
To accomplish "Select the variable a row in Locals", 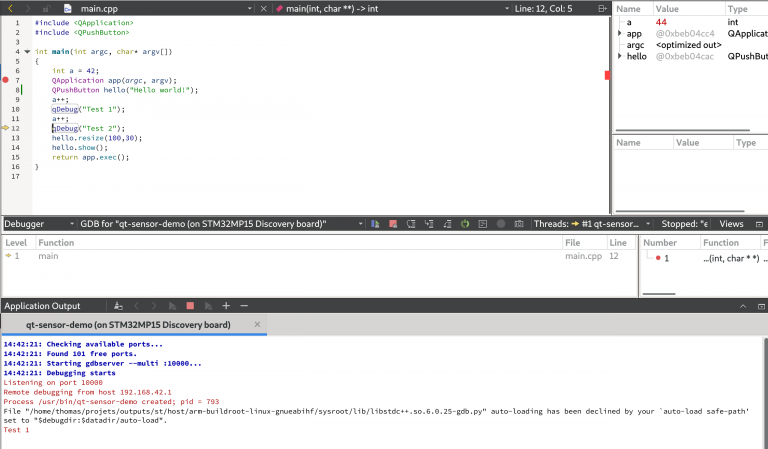I will point(691,22).
